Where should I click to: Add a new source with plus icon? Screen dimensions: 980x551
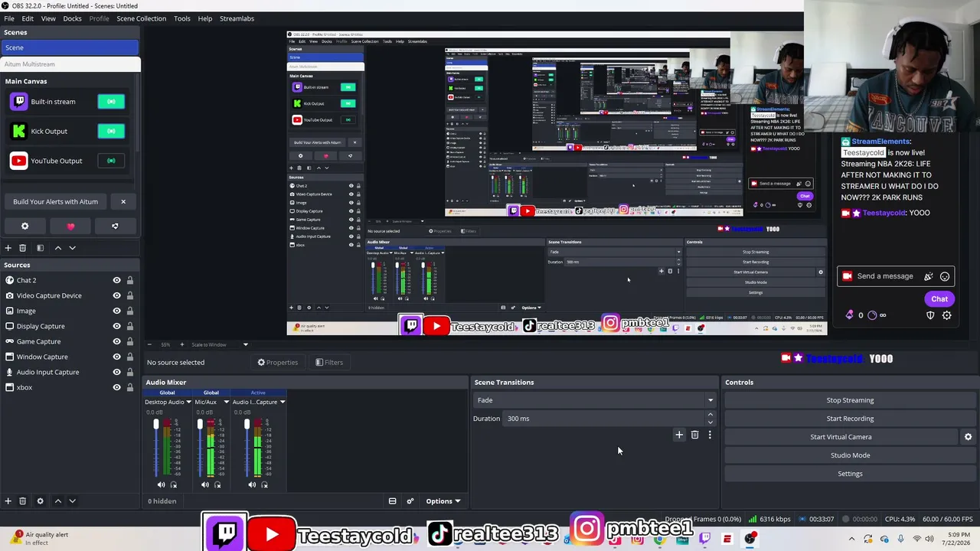coord(8,501)
